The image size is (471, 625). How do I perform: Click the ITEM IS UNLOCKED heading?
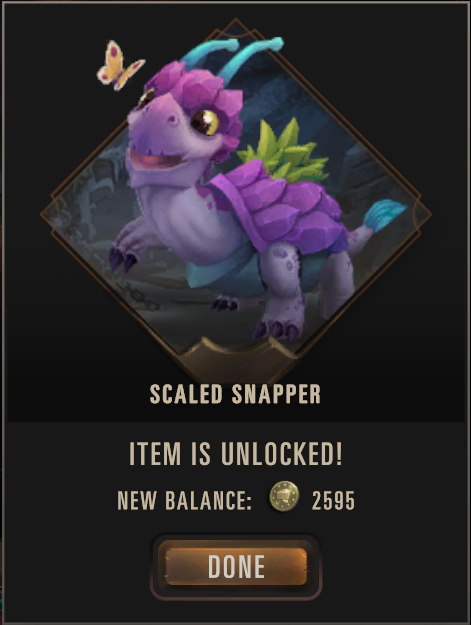236,454
